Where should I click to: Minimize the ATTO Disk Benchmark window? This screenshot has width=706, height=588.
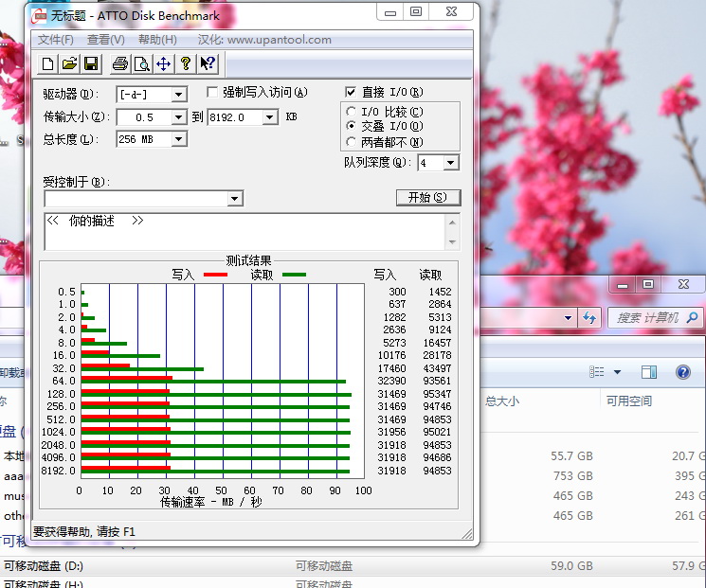coord(390,12)
